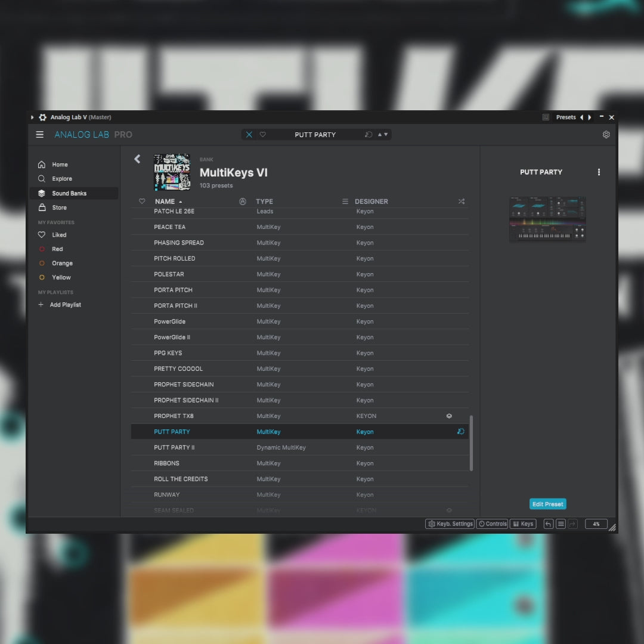Select the PHASING SPREAD preset
This screenshot has width=644, height=644.
pyautogui.click(x=300, y=243)
